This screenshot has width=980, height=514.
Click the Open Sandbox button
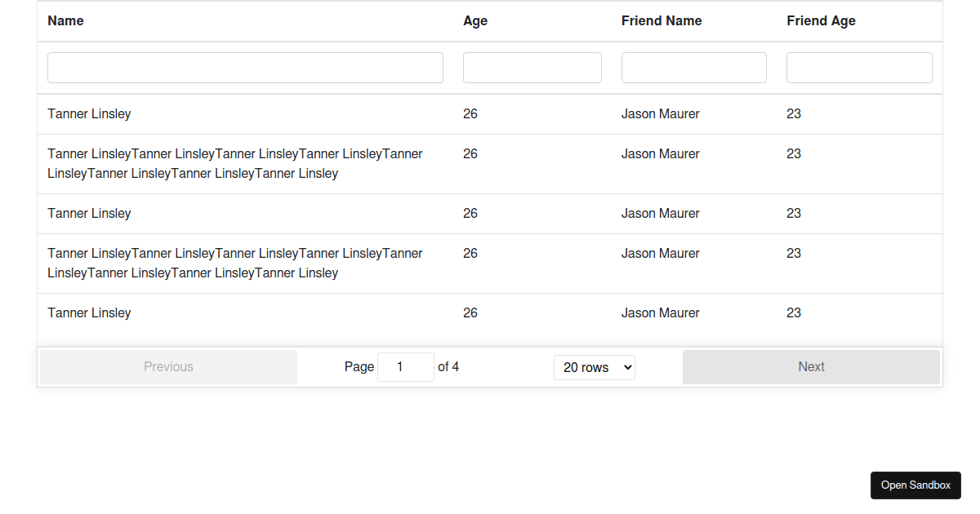tap(915, 485)
